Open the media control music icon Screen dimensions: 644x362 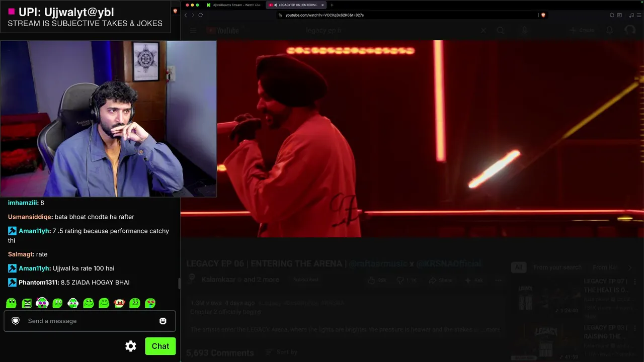[x=631, y=15]
